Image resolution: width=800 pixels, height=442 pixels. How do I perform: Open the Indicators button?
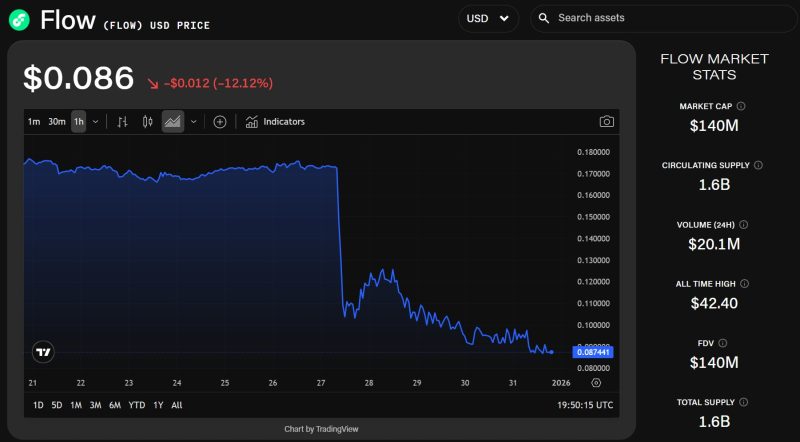coord(275,122)
